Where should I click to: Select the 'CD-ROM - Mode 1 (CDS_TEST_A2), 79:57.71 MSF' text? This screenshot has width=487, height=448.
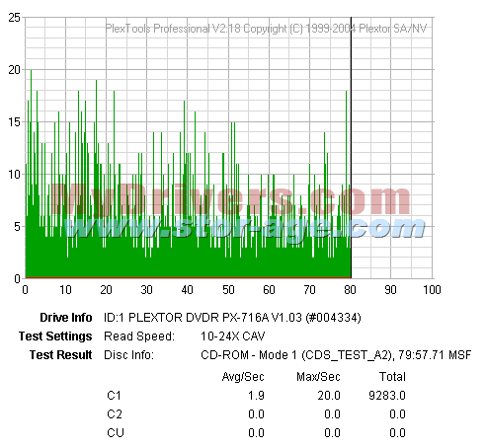[336, 355]
